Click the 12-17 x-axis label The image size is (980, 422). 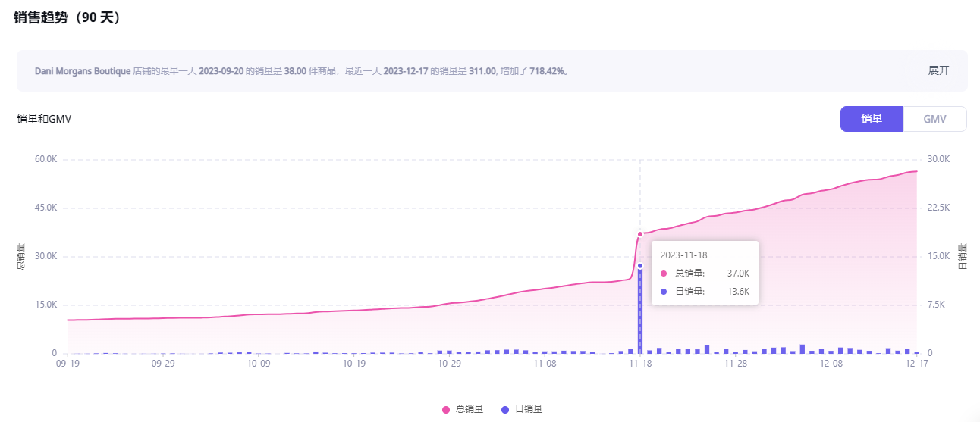(x=917, y=364)
